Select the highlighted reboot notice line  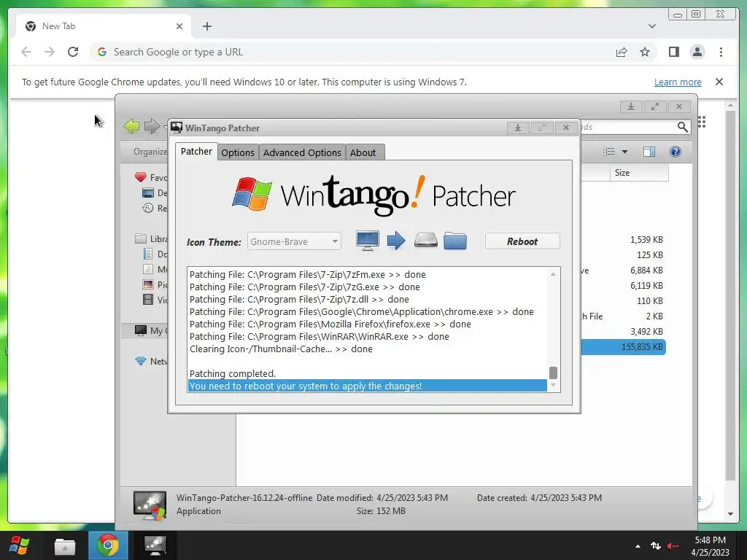pyautogui.click(x=368, y=386)
